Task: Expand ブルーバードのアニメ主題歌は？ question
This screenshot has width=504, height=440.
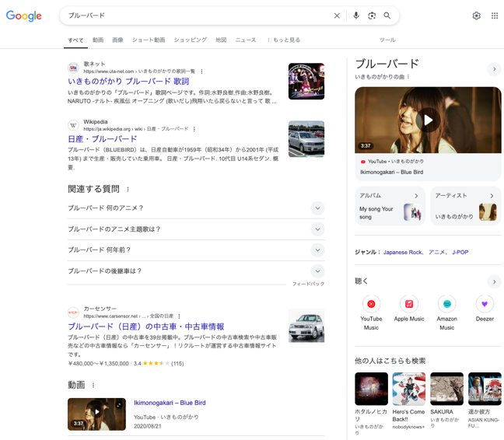Action: coord(196,229)
